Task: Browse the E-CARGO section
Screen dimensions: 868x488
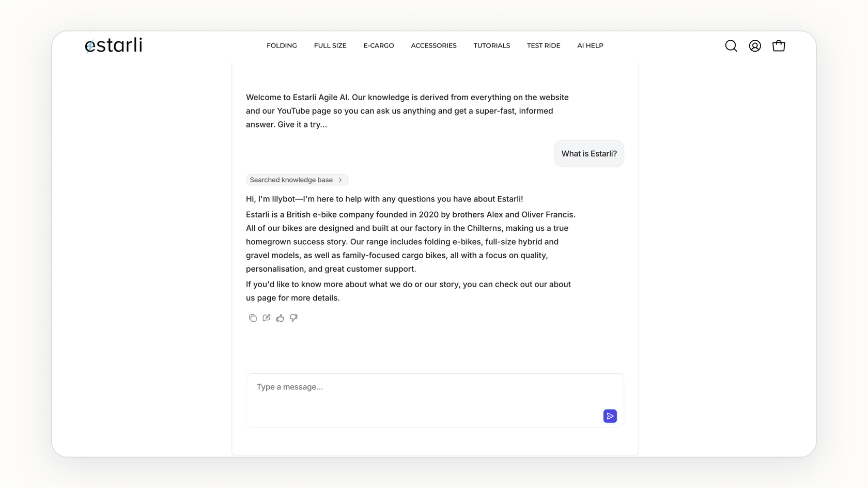Action: point(379,45)
